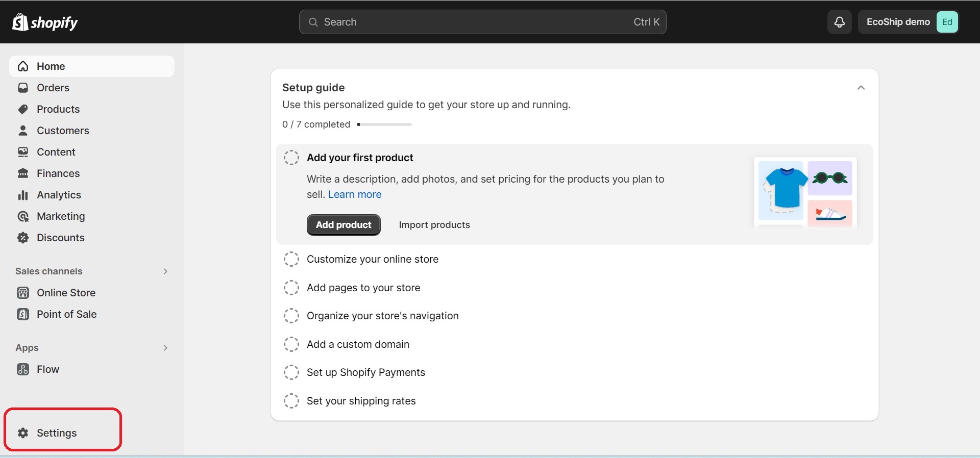Go to Home in sidebar

point(92,66)
